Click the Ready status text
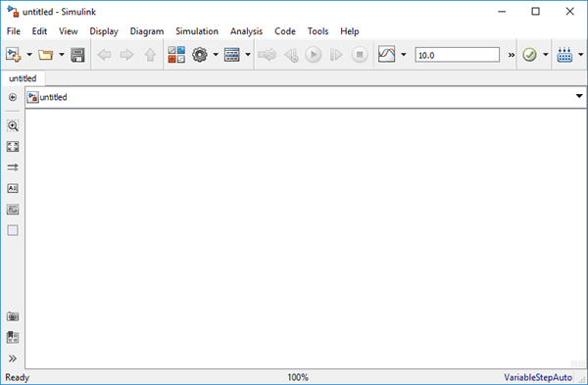 coord(17,377)
